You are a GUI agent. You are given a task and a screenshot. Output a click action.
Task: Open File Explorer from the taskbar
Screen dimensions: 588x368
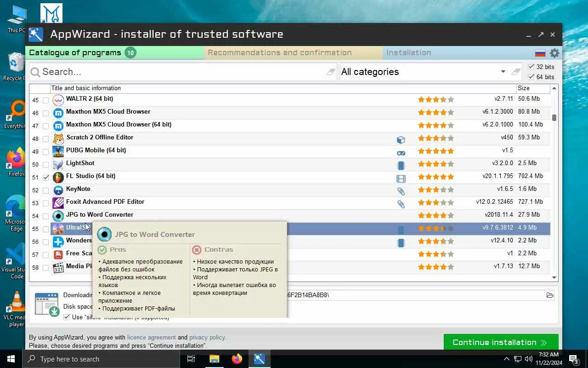[214, 359]
